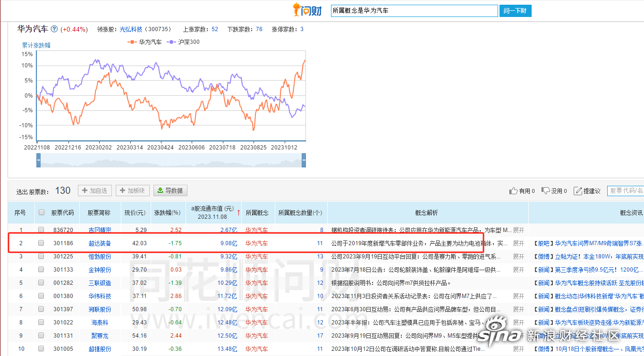
Task: Check the box for stock 301133
Action: tap(42, 270)
